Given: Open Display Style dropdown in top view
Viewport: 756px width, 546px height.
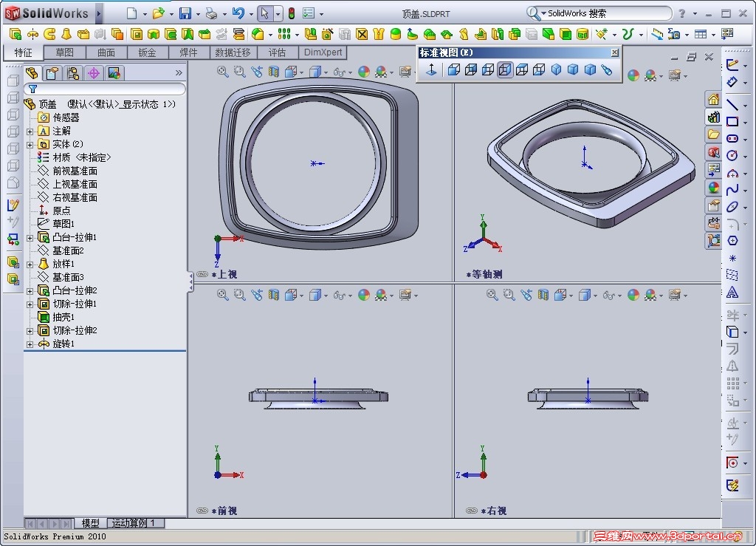Looking at the screenshot, I should coord(326,73).
